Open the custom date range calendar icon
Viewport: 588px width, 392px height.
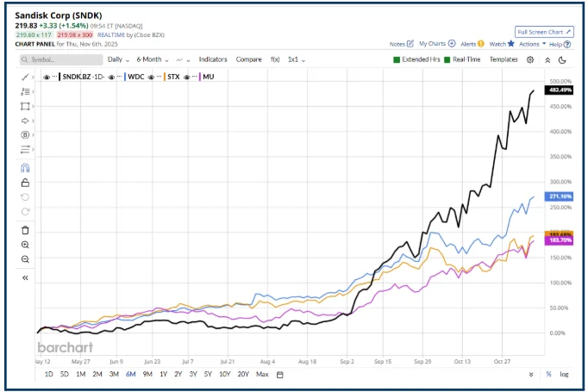pyautogui.click(x=280, y=374)
